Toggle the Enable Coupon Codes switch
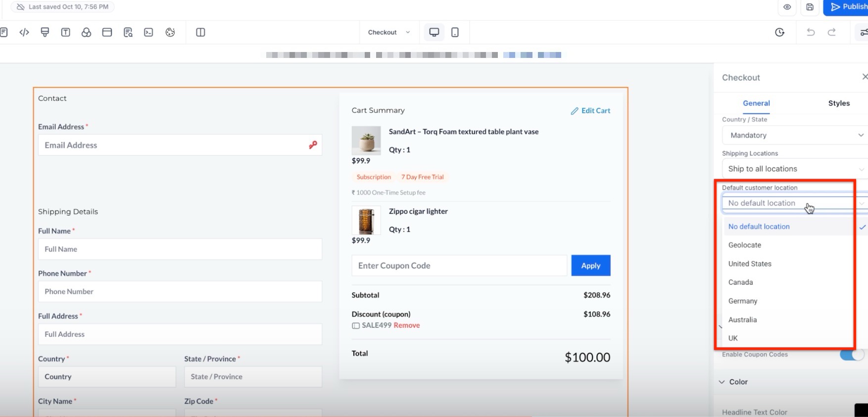This screenshot has height=417, width=868. pyautogui.click(x=852, y=355)
